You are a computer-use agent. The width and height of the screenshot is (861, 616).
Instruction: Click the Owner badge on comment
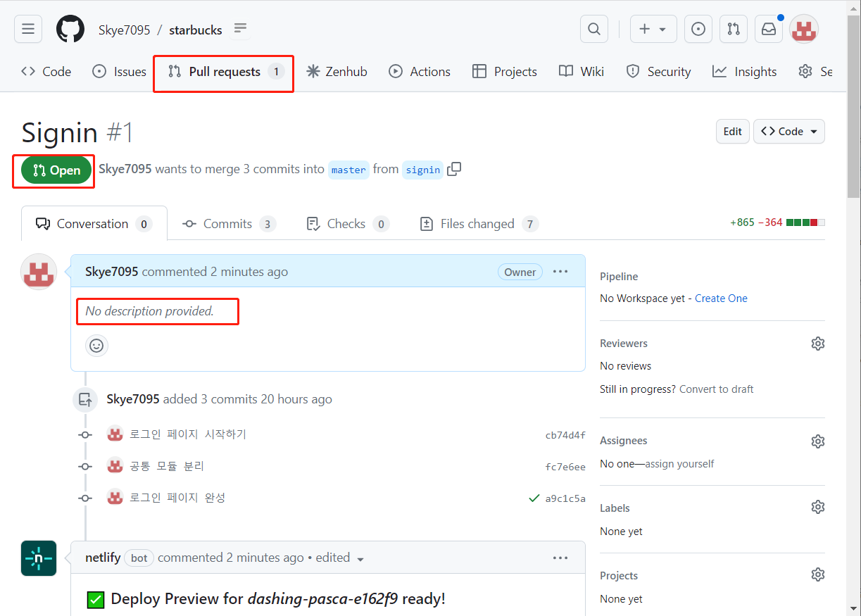click(x=520, y=272)
